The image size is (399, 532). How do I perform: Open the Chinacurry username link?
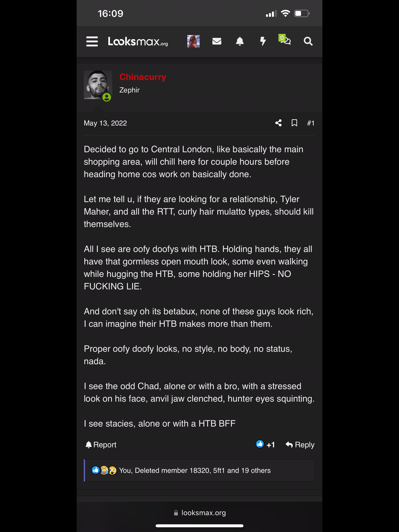click(x=143, y=77)
